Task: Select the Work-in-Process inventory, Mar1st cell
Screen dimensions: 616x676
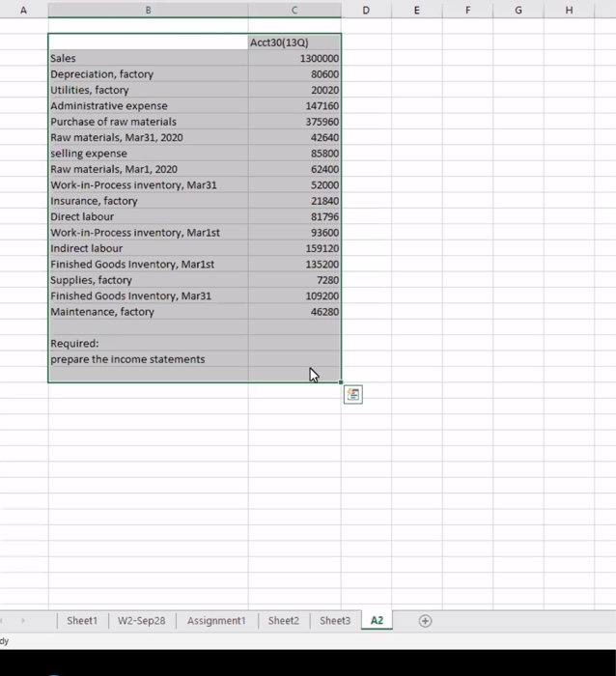Action: tap(149, 233)
